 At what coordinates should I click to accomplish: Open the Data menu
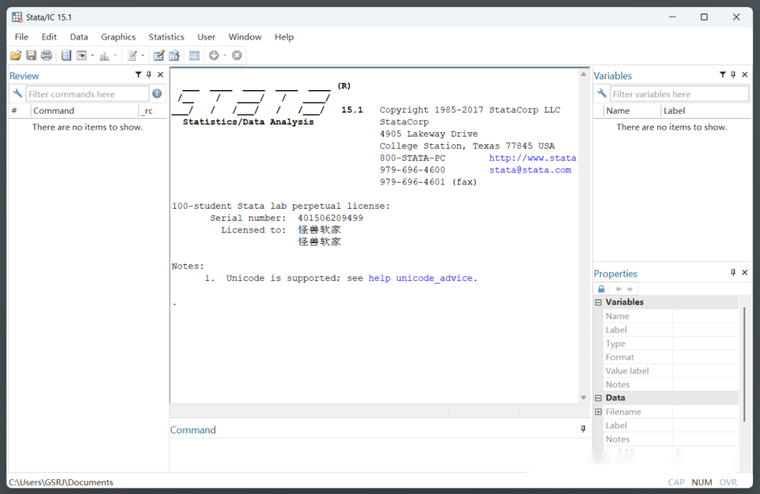tap(79, 37)
